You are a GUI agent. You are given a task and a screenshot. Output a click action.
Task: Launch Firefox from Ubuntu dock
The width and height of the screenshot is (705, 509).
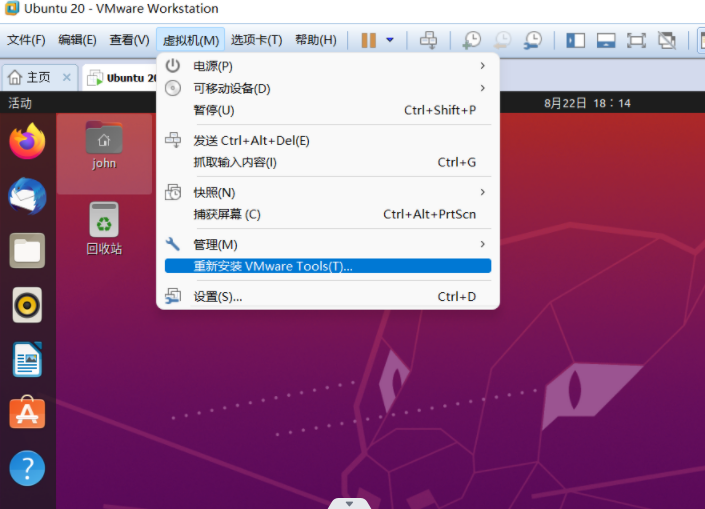pyautogui.click(x=27, y=142)
